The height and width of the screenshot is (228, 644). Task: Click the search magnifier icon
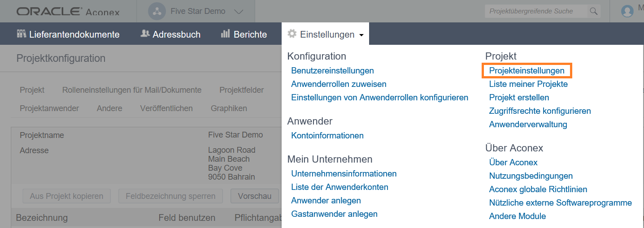(x=594, y=11)
